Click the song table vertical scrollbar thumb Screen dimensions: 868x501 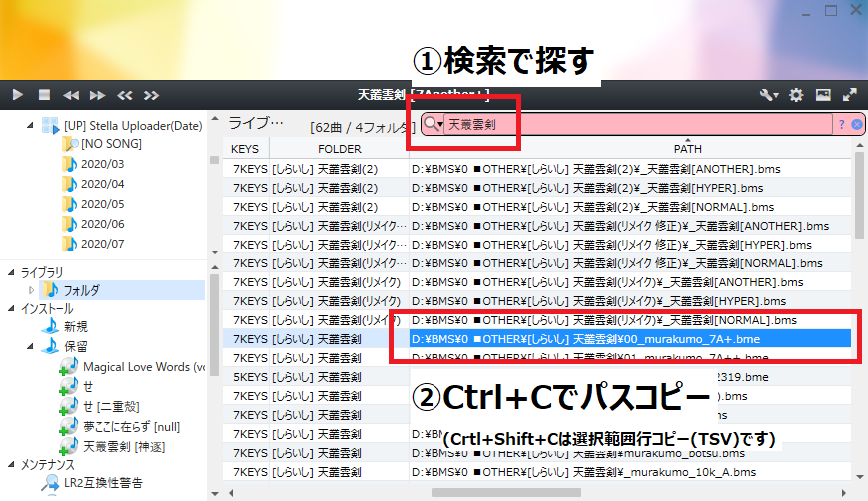click(x=859, y=194)
